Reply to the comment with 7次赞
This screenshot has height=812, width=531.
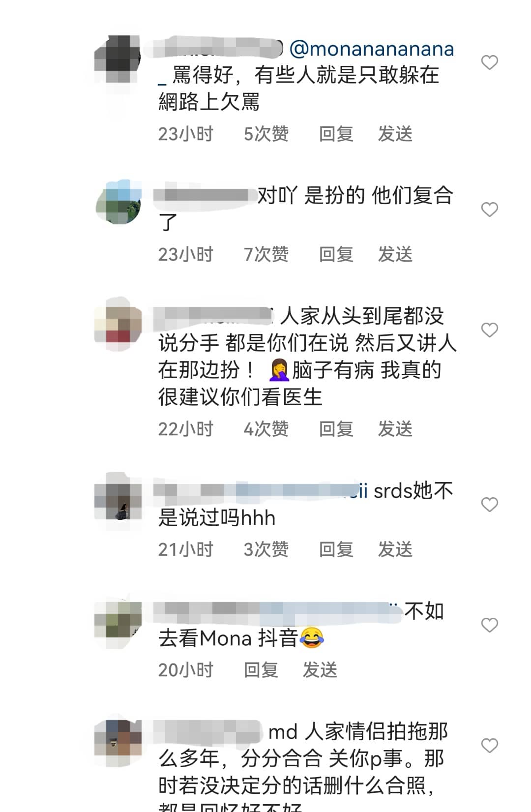(336, 254)
